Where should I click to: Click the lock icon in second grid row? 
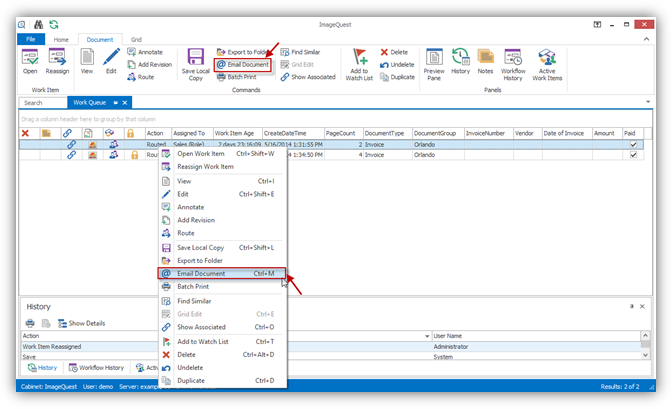(135, 155)
